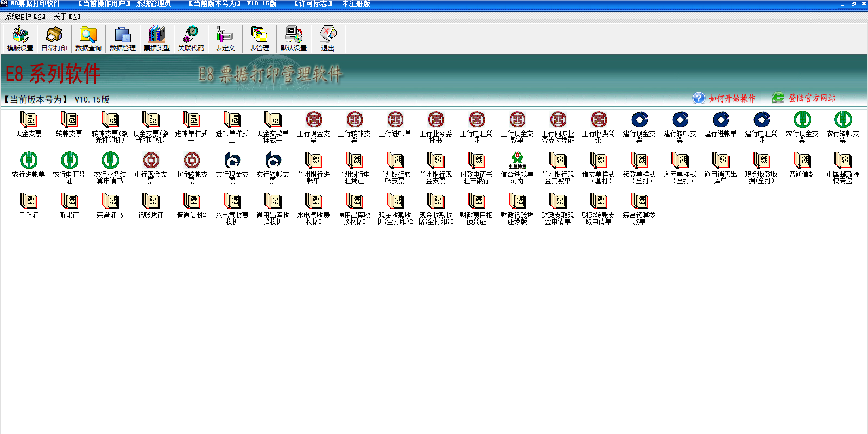
Task: Open 付款申请书汇丰银行 template
Action: 477,168
